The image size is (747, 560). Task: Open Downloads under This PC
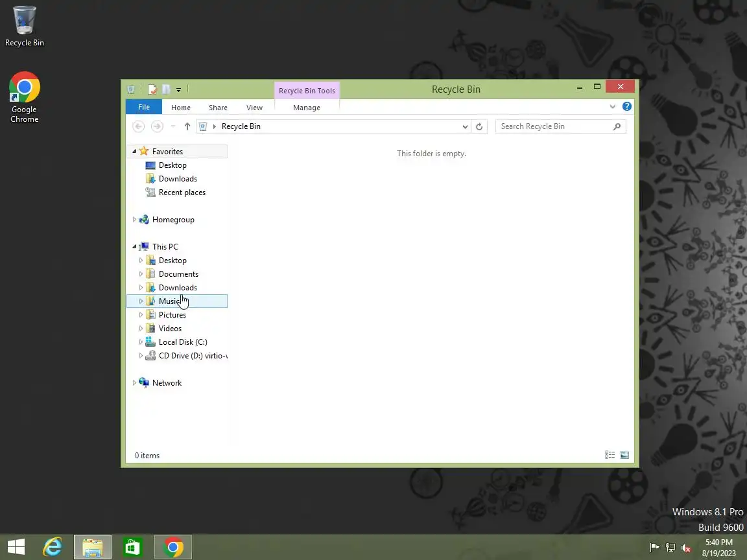point(178,288)
